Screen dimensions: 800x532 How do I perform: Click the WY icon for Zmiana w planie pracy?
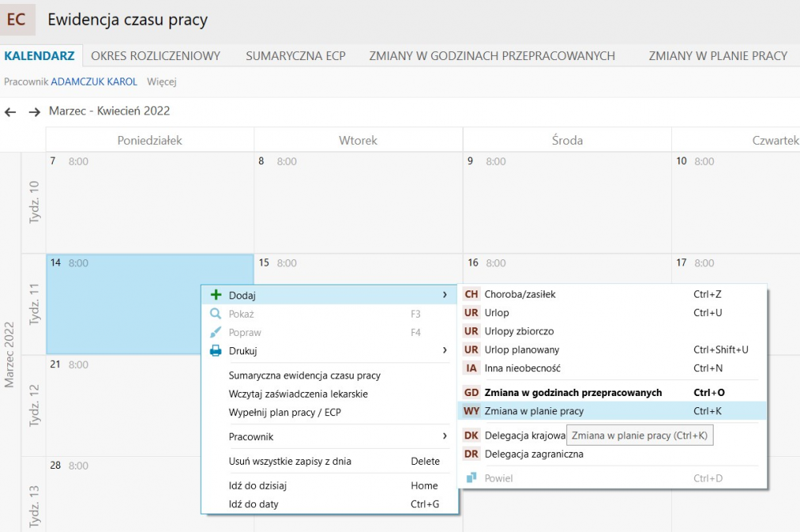(x=471, y=411)
